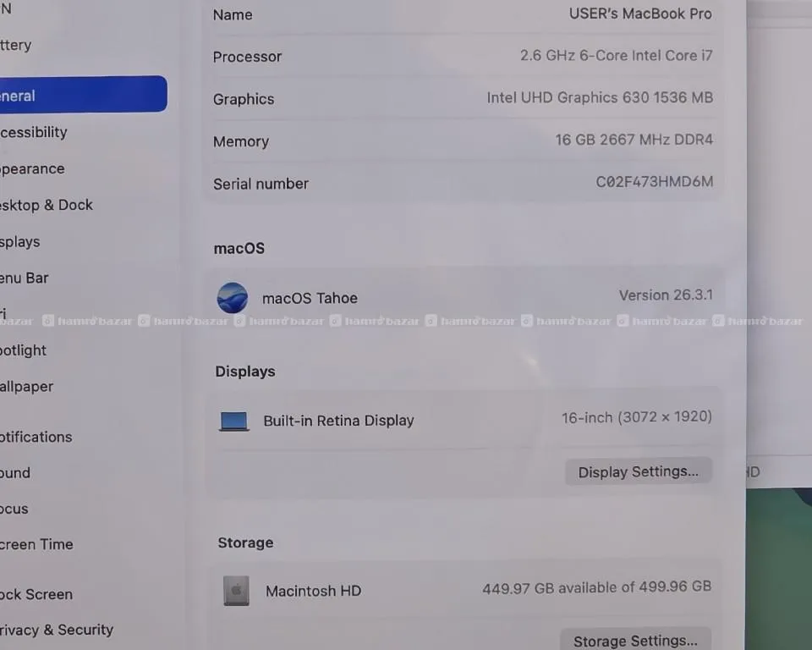Click Version 26.3.1 text
This screenshot has width=812, height=650.
pos(666,295)
